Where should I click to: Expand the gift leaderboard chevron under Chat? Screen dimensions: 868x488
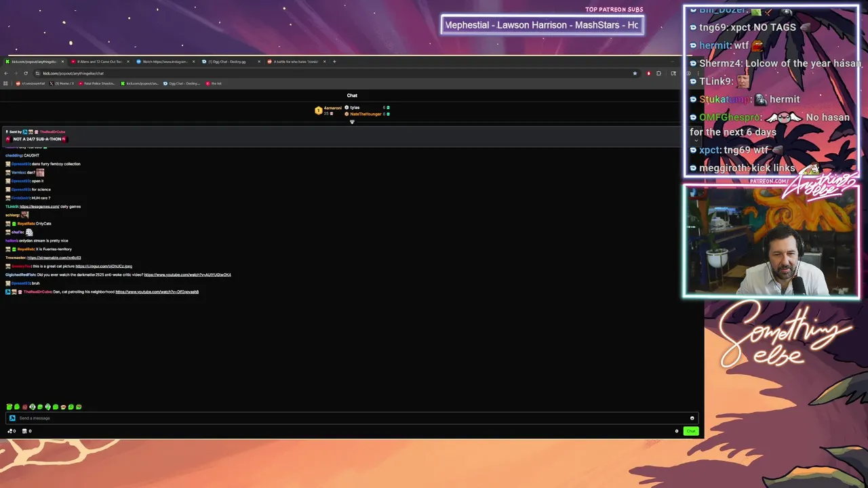(352, 122)
